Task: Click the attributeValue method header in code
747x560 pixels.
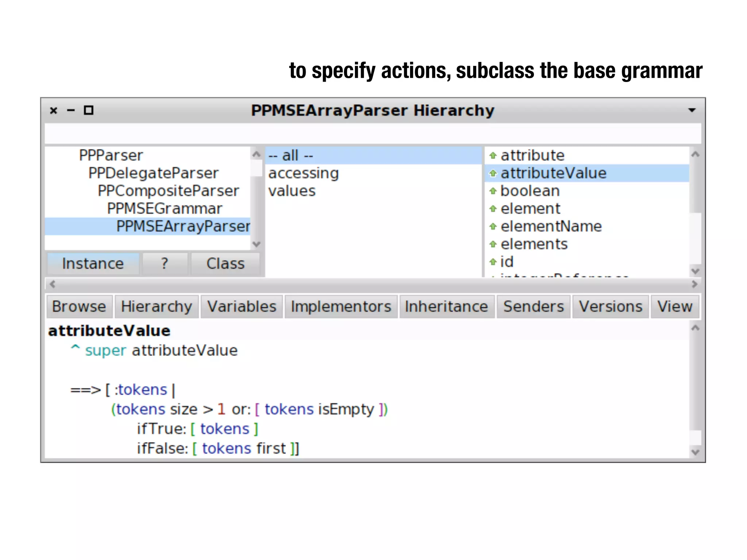Action: [x=109, y=331]
